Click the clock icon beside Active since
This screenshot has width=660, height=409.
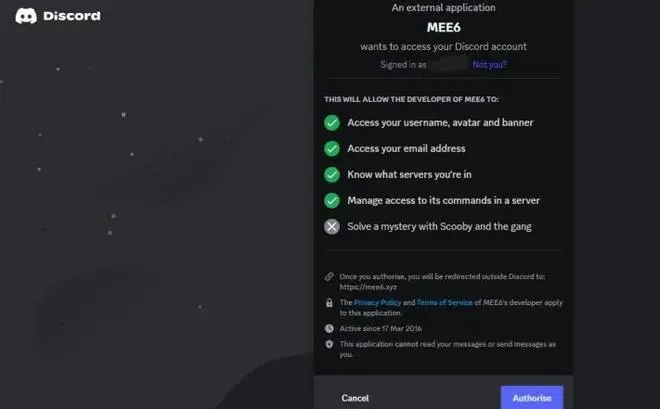coord(329,328)
